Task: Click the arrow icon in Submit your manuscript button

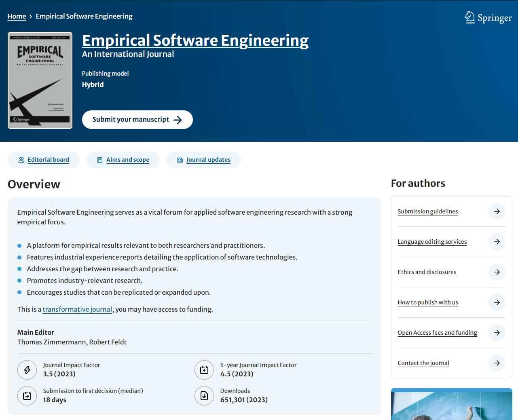Action: (178, 120)
